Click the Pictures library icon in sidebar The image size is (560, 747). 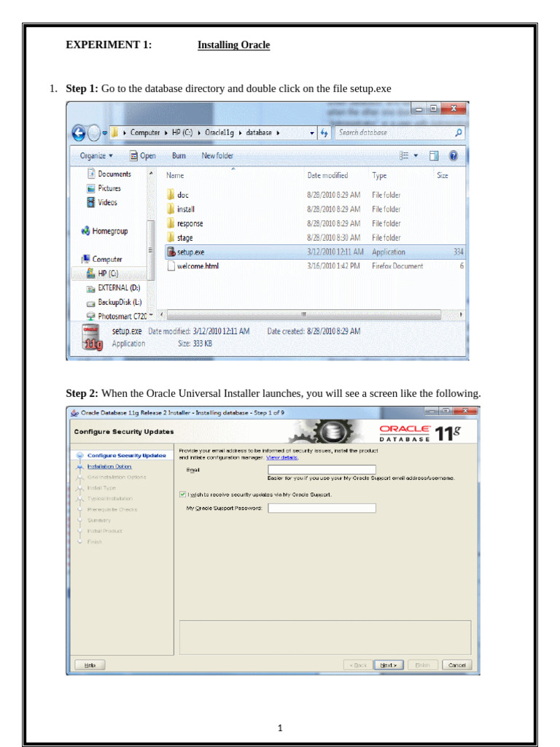coord(91,188)
